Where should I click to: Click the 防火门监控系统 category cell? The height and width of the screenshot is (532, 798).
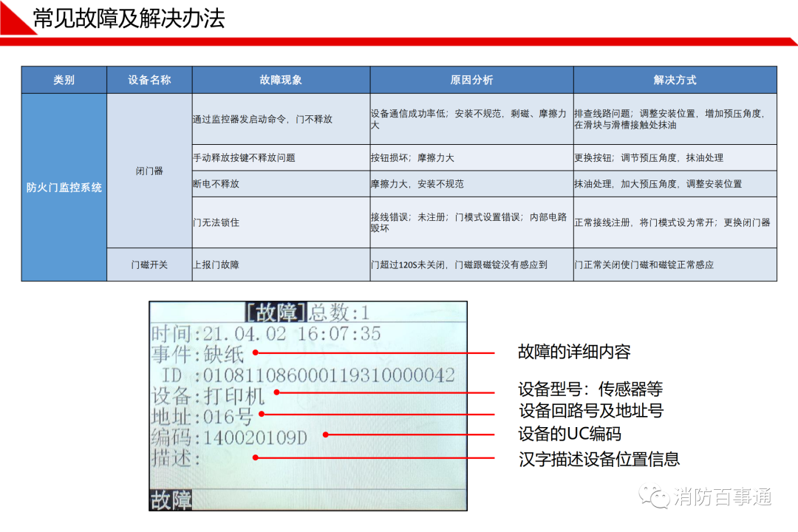pos(64,187)
